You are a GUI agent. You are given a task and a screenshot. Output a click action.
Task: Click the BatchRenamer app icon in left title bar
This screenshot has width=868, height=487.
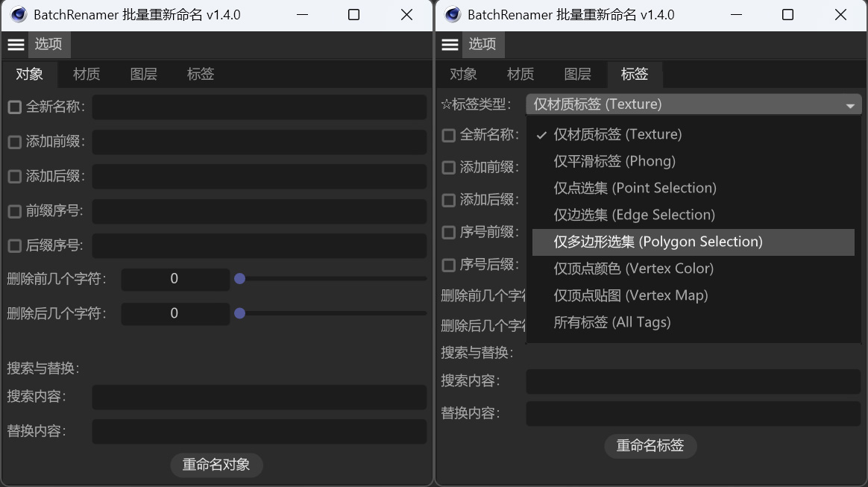point(17,14)
